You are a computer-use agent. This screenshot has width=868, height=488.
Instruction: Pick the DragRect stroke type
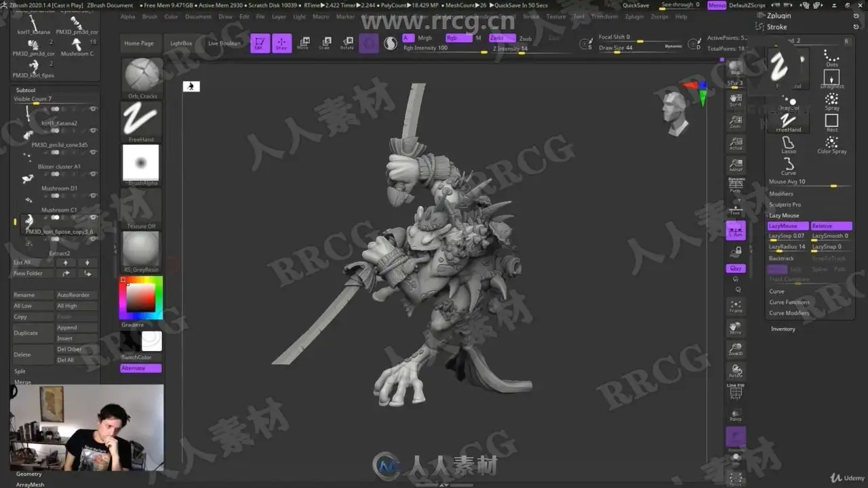click(831, 79)
